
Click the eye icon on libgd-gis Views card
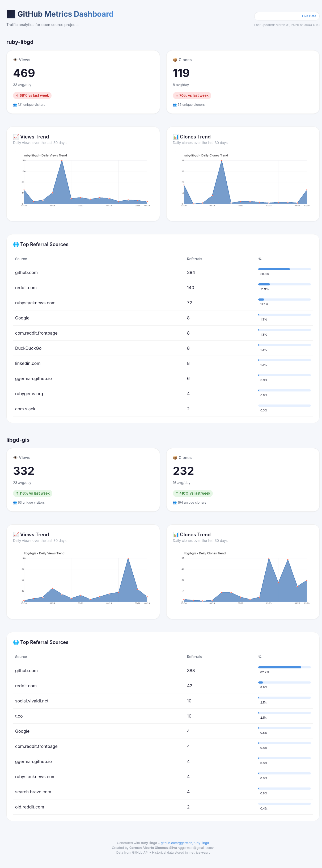click(15, 458)
